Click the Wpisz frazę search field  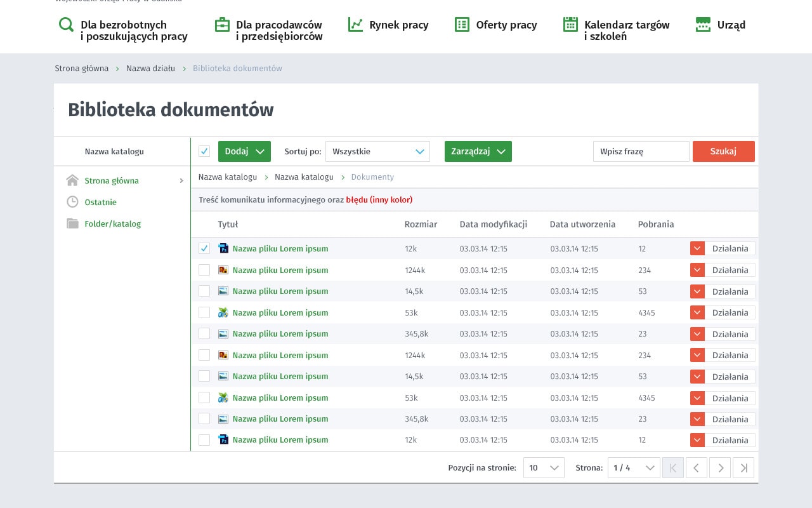pos(641,151)
